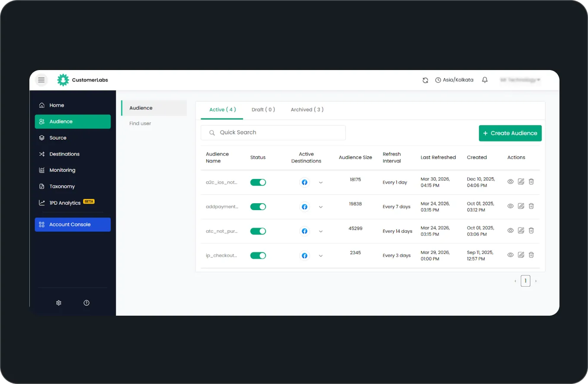Viewport: 588px width, 384px height.
Task: Switch to the Active ( 4 ) tab
Action: point(222,109)
